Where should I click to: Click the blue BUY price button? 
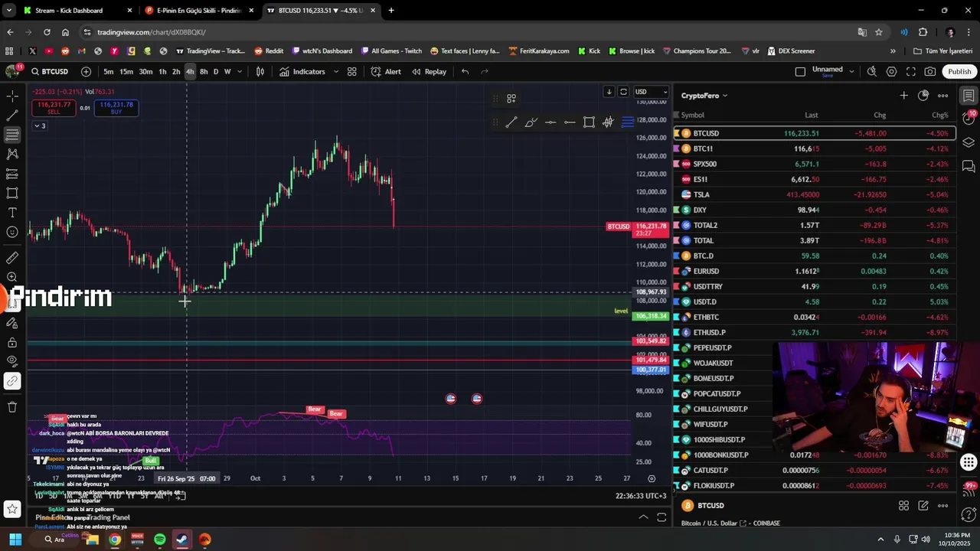(116, 108)
